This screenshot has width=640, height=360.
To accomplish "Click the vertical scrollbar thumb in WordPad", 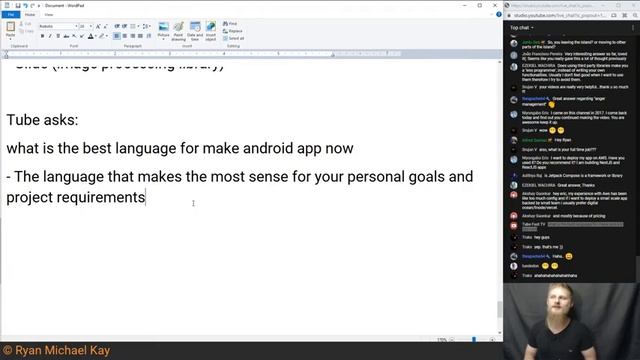I will pyautogui.click(x=500, y=309).
